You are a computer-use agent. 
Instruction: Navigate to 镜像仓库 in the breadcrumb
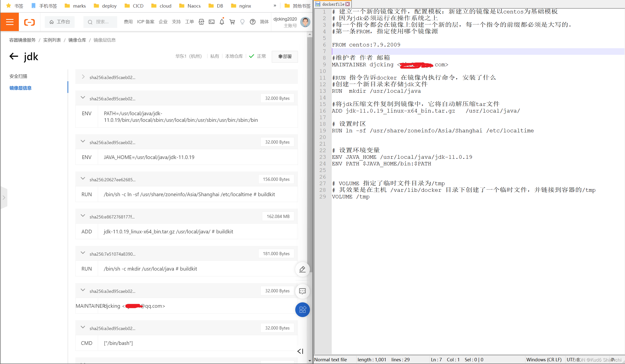(77, 40)
